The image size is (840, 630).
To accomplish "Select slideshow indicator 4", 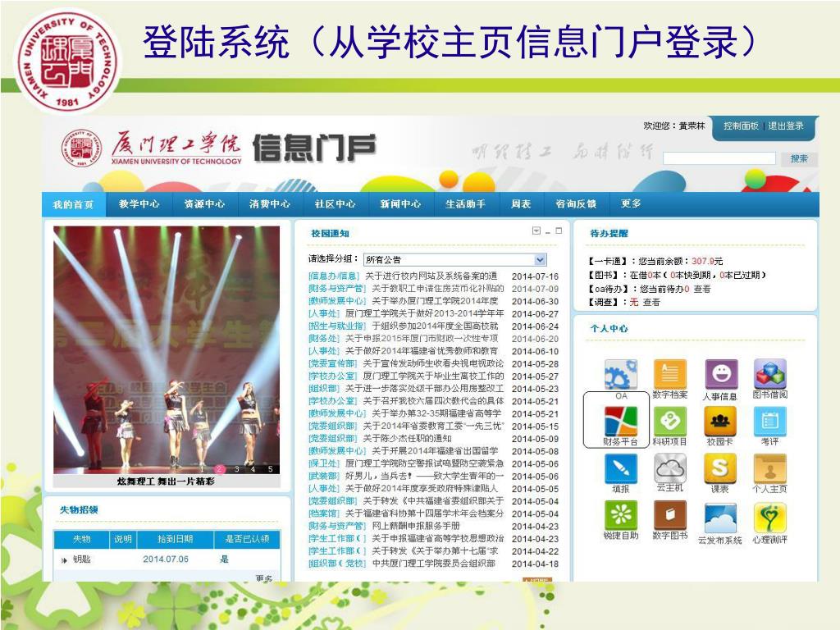I will (253, 468).
